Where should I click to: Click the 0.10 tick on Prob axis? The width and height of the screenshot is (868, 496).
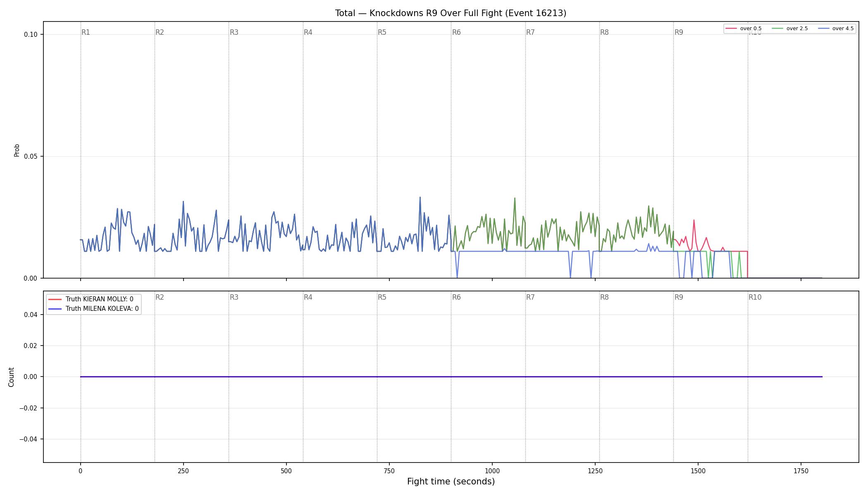(31, 34)
